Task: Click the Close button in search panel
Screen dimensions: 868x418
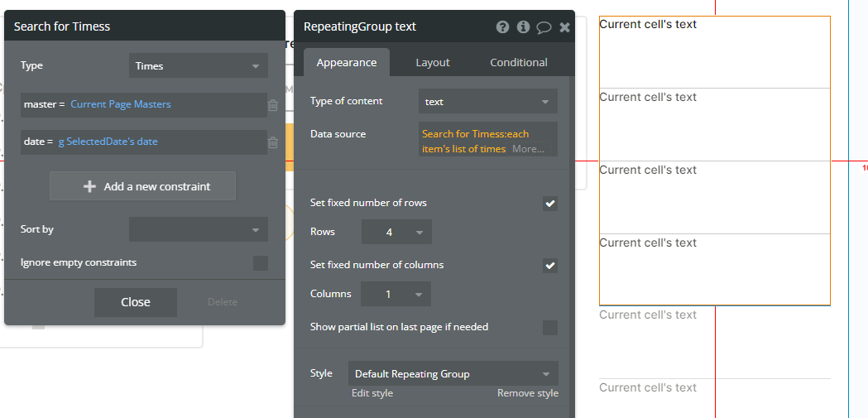Action: tap(136, 302)
